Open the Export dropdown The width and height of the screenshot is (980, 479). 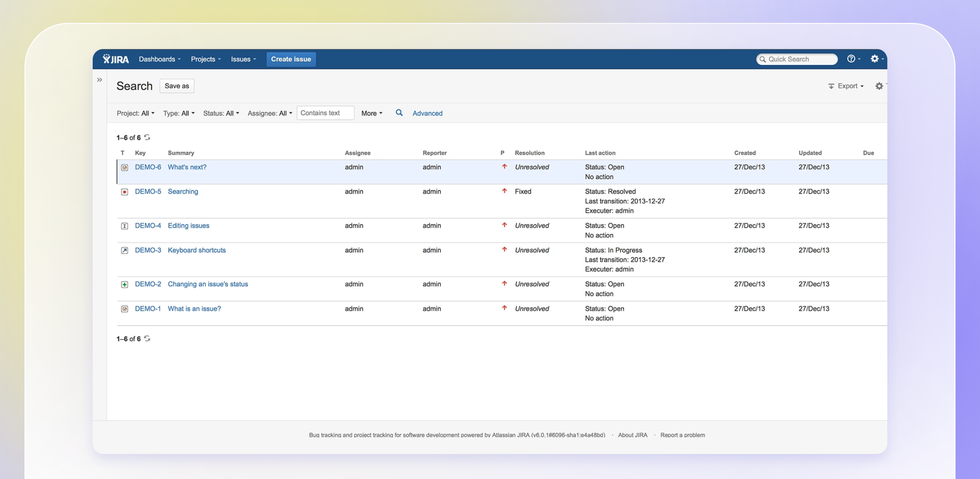click(x=846, y=86)
